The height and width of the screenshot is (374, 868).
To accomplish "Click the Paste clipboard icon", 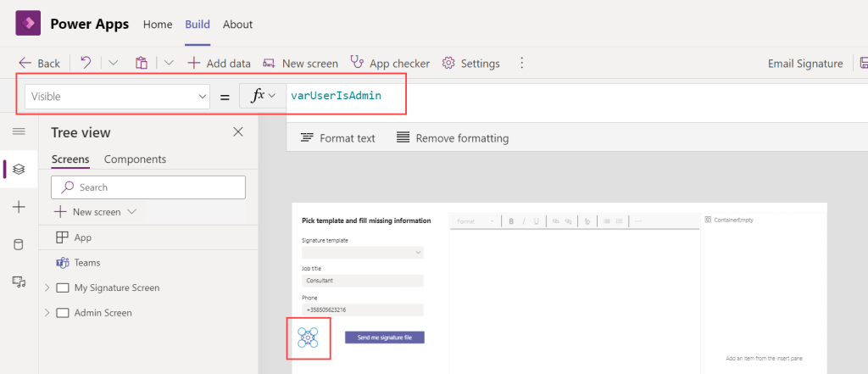I will (x=142, y=63).
